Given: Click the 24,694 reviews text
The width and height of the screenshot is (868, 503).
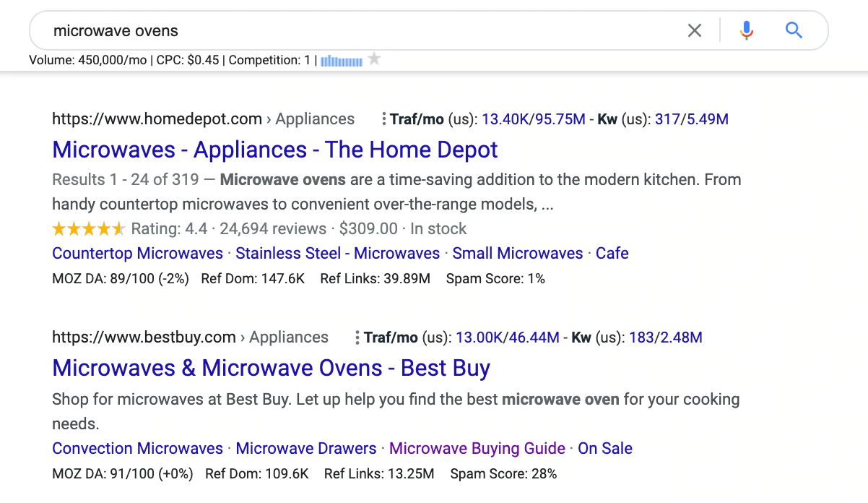Looking at the screenshot, I should [273, 229].
